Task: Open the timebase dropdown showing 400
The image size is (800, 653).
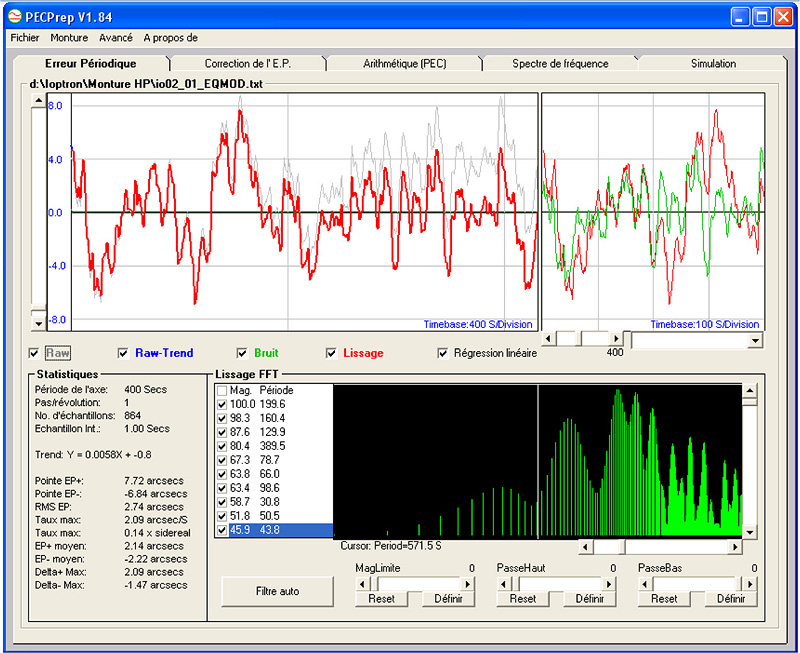Action: click(x=756, y=340)
